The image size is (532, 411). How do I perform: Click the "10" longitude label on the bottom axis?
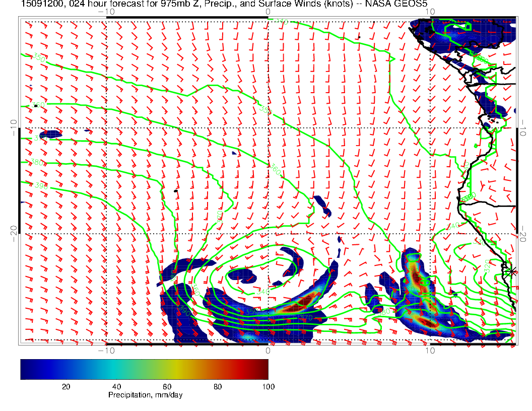click(430, 350)
